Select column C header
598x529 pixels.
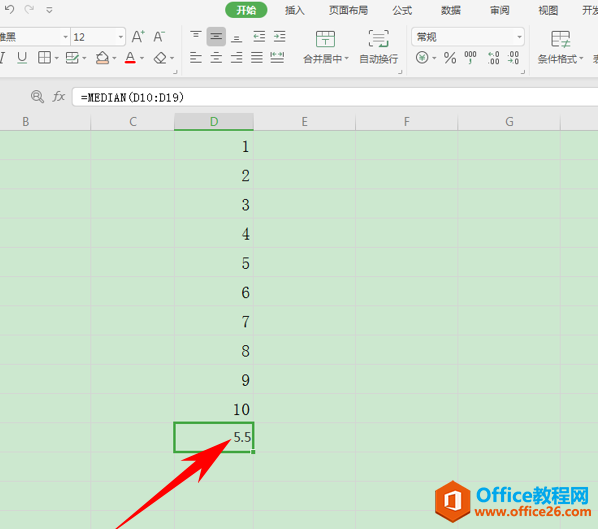tap(132, 122)
